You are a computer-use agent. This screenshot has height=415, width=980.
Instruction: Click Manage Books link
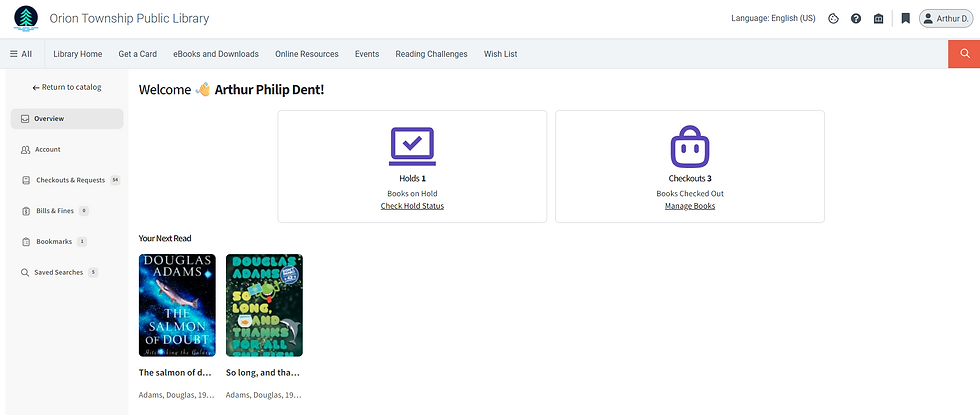[x=690, y=206]
